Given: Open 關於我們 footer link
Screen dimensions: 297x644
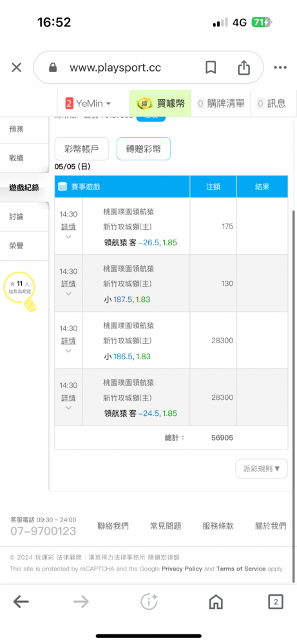Looking at the screenshot, I should 271,526.
